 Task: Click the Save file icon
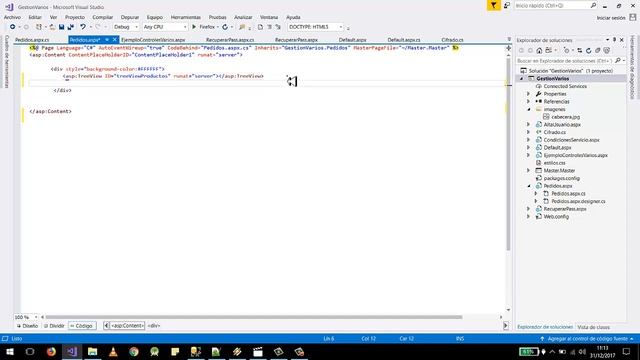(61, 27)
